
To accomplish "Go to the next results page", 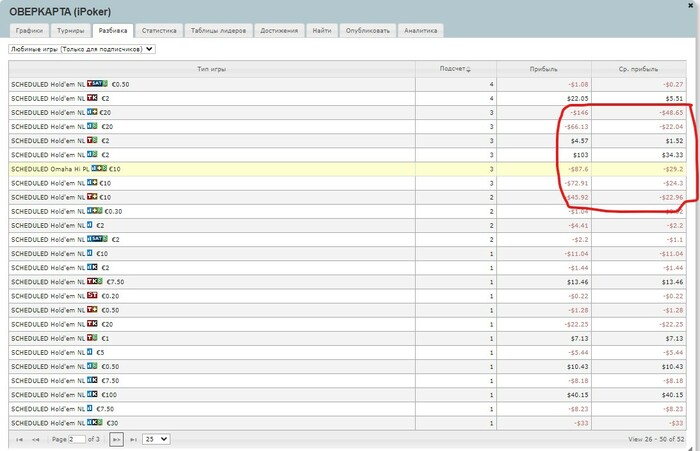I will coord(117,439).
